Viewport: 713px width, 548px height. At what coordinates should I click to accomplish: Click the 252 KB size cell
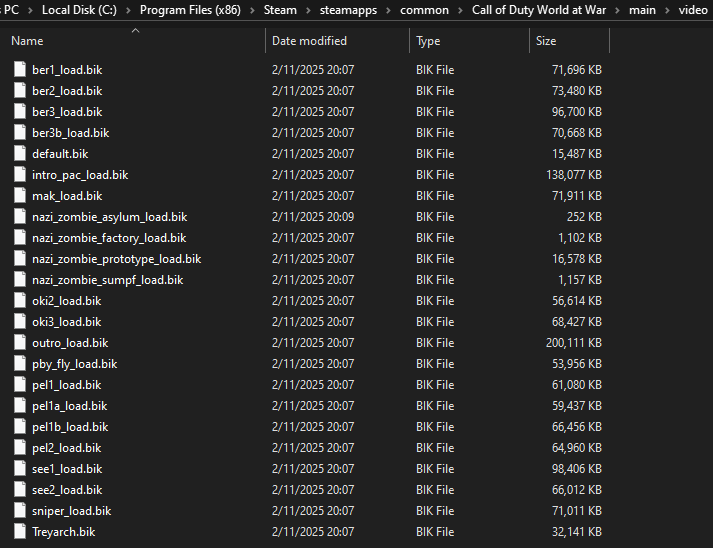pyautogui.click(x=584, y=217)
